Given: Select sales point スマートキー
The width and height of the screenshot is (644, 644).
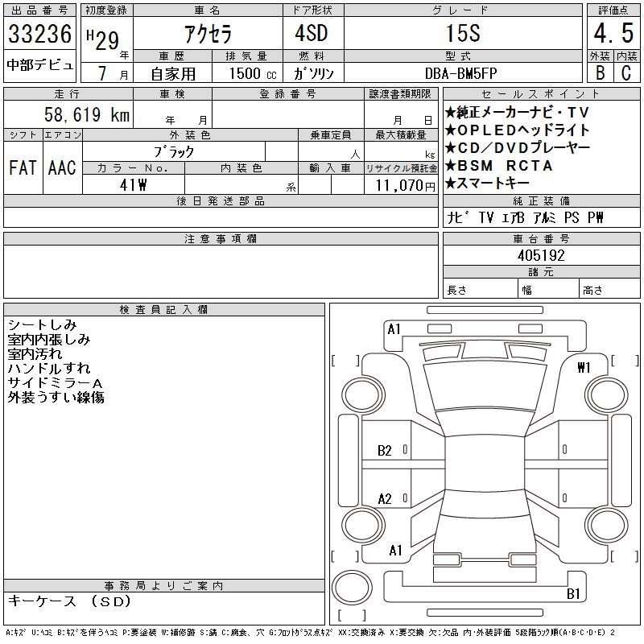Looking at the screenshot, I should (487, 184).
